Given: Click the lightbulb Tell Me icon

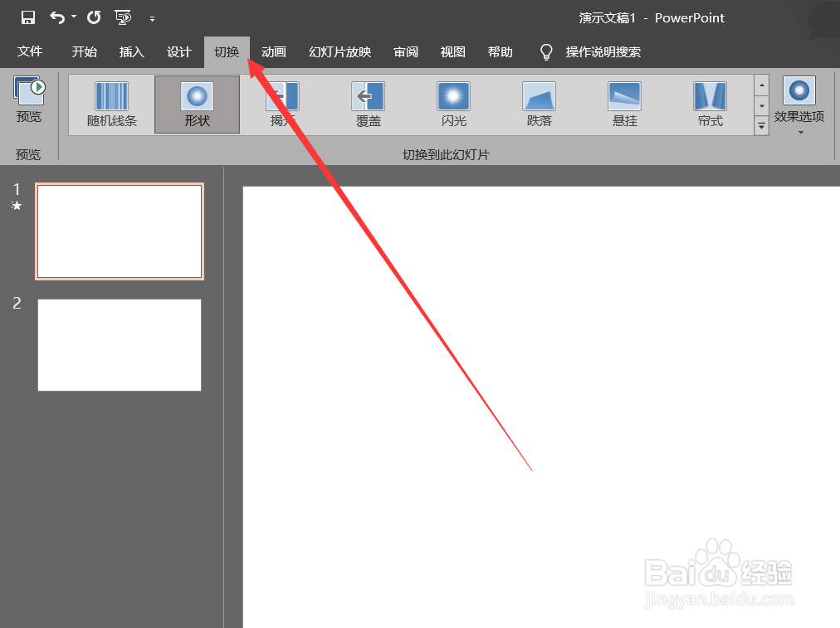Looking at the screenshot, I should (x=546, y=52).
